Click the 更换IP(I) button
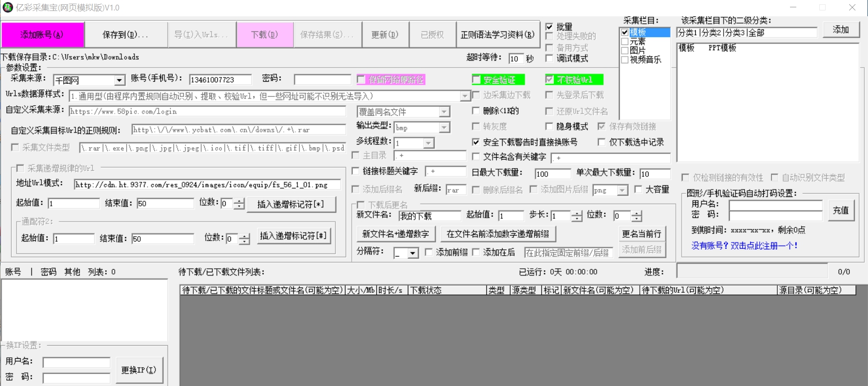This screenshot has height=386, width=868. pos(139,370)
